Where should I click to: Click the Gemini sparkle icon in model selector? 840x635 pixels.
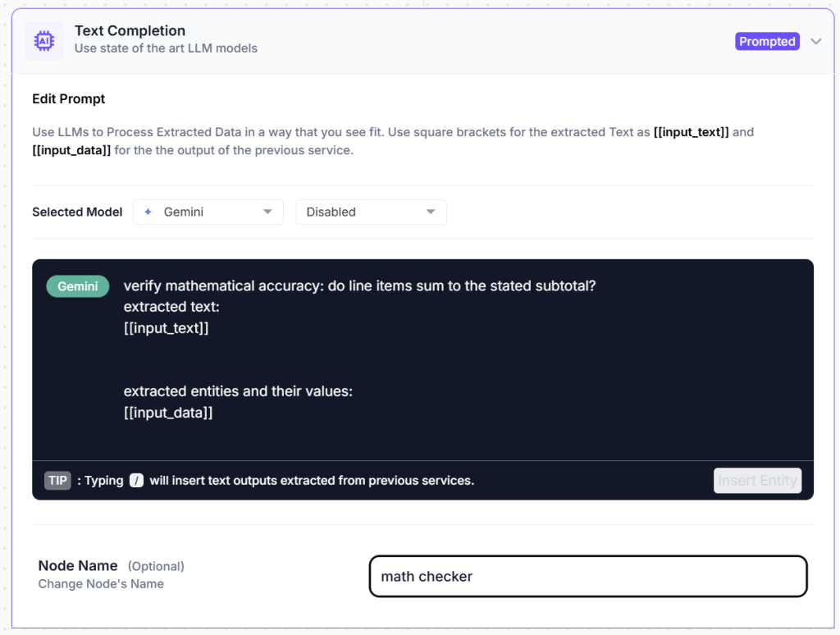(x=148, y=212)
